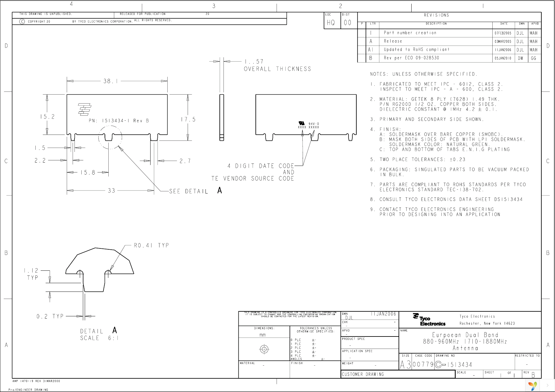Click the projection symbol under the mm dimension

click(x=264, y=350)
